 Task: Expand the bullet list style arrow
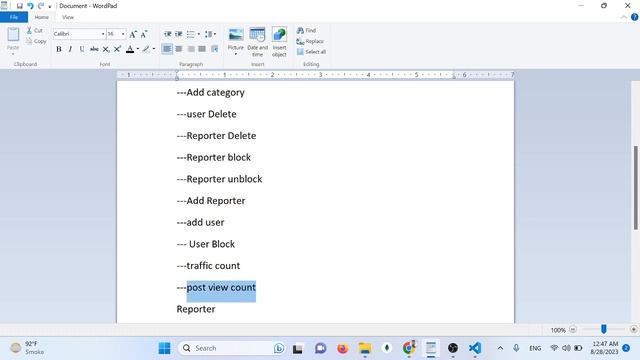pos(199,34)
